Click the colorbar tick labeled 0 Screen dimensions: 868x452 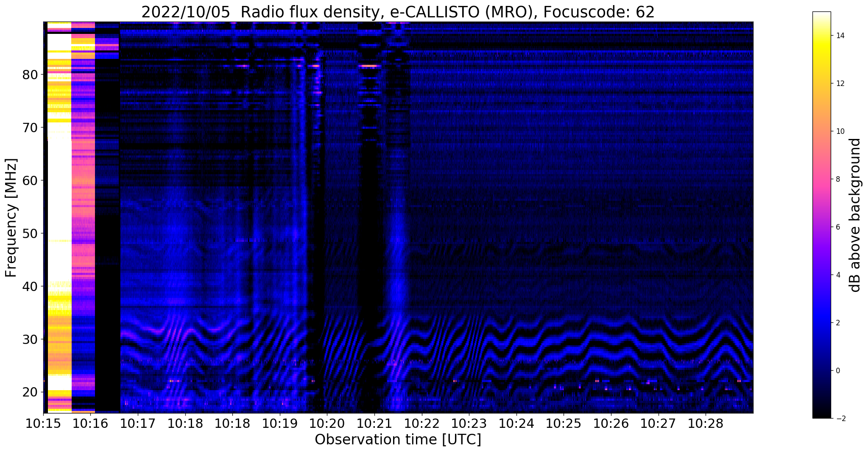(x=837, y=371)
